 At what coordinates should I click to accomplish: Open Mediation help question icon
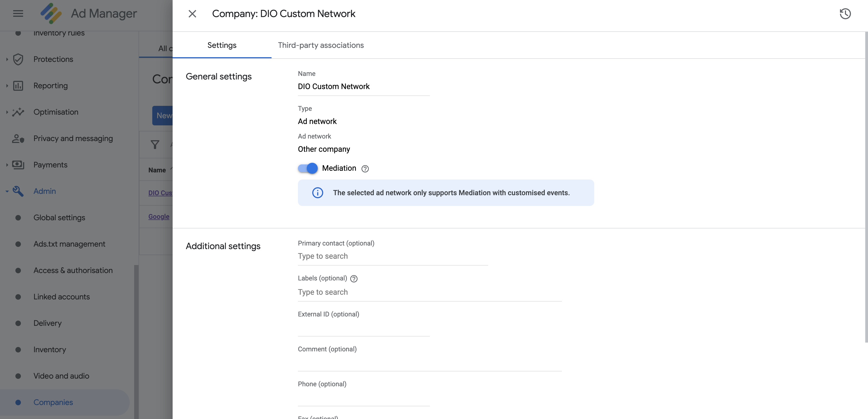click(x=365, y=169)
